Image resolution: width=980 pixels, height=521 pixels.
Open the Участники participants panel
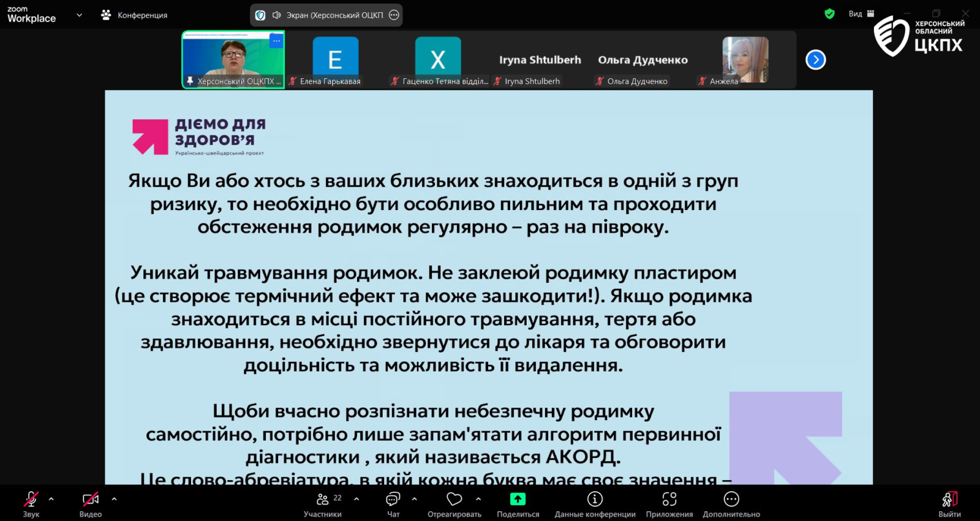pyautogui.click(x=323, y=500)
